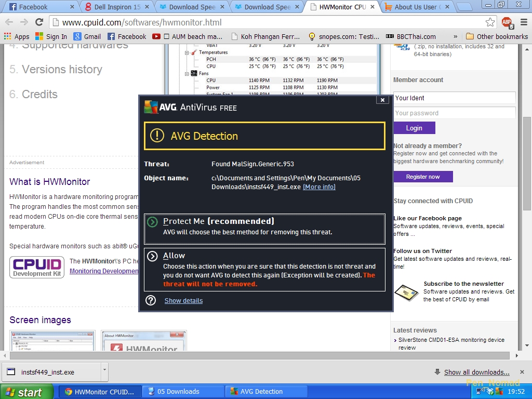Click the CPUID Development Kit logo
The height and width of the screenshot is (399, 532).
click(37, 268)
